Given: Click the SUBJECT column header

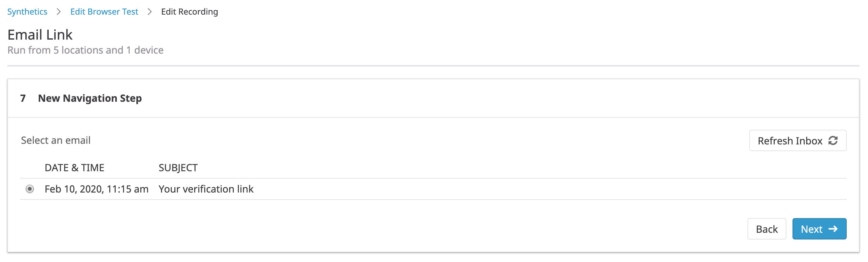Looking at the screenshot, I should 178,167.
